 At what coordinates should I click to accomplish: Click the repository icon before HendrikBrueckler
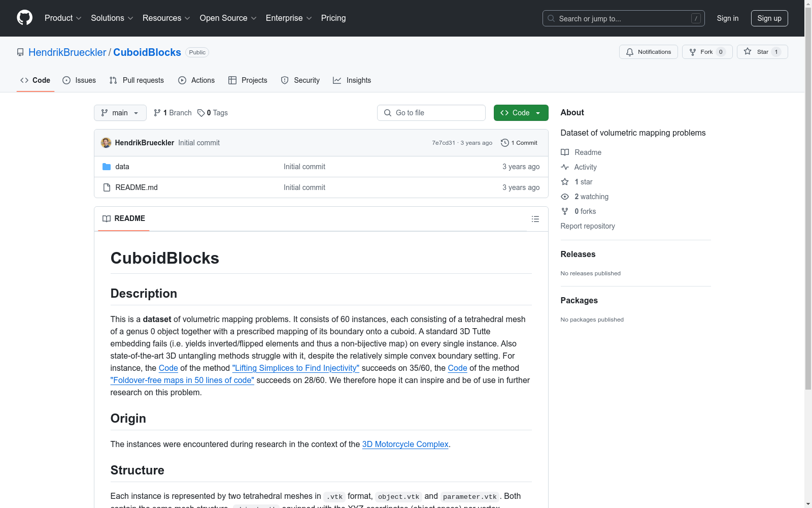tap(20, 52)
